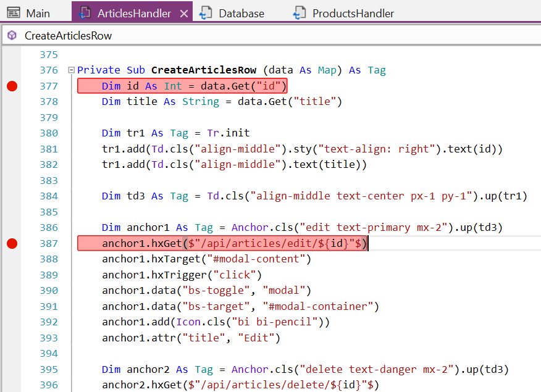Image resolution: width=541 pixels, height=392 pixels.
Task: Set breakpoint in margin beside line 381
Action: [x=12, y=149]
